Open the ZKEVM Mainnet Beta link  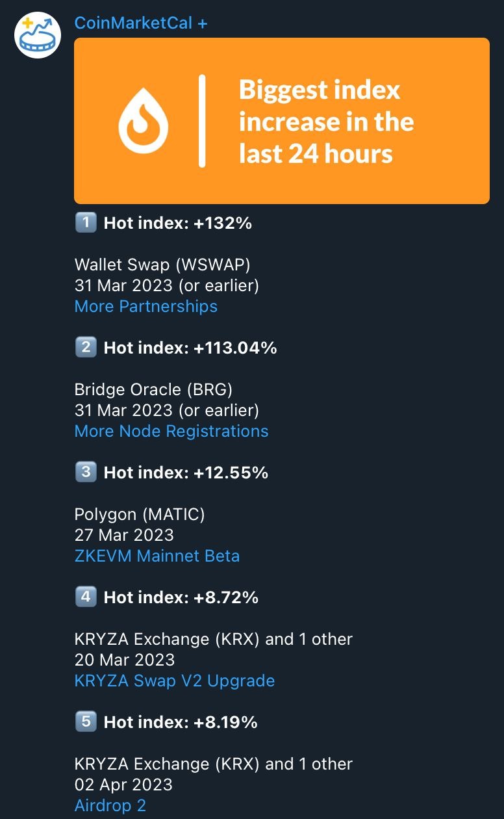tap(157, 556)
